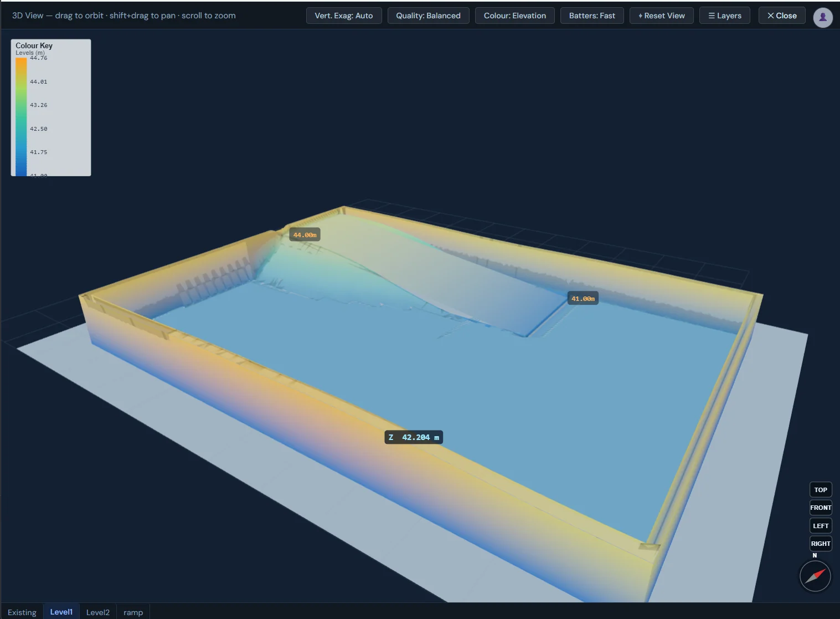Click the 42.50 colour key value
This screenshot has width=840, height=619.
pos(39,129)
